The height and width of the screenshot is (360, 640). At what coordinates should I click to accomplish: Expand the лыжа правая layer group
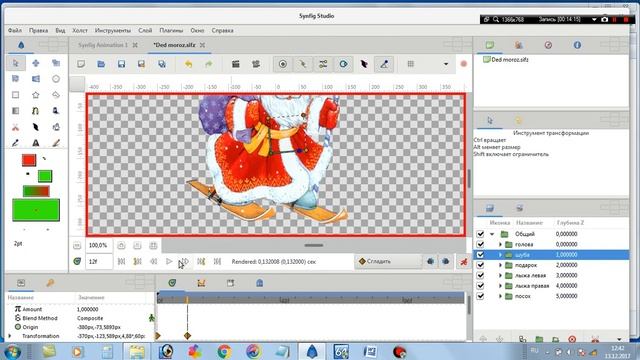point(500,286)
